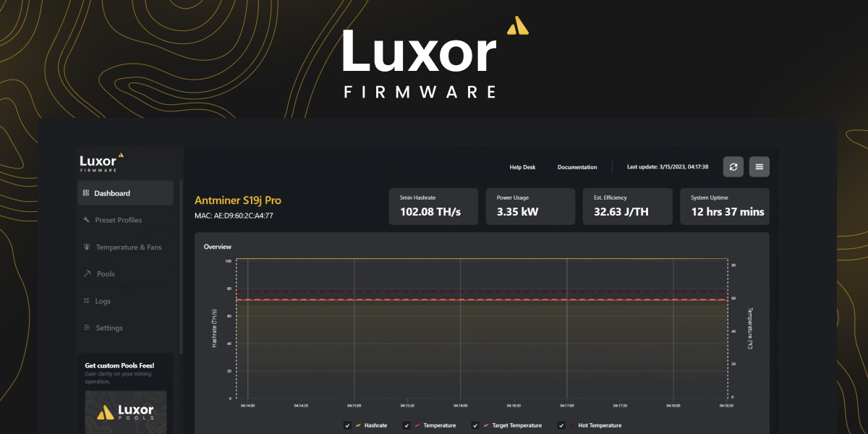Screen dimensions: 868x434
Task: Click the Settings sliders icon
Action: (87, 328)
